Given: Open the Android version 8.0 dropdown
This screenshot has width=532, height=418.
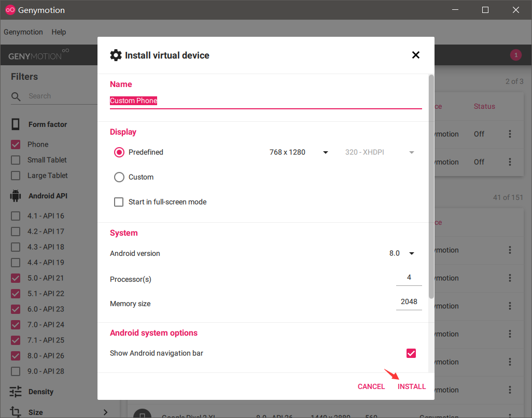Looking at the screenshot, I should coord(402,253).
